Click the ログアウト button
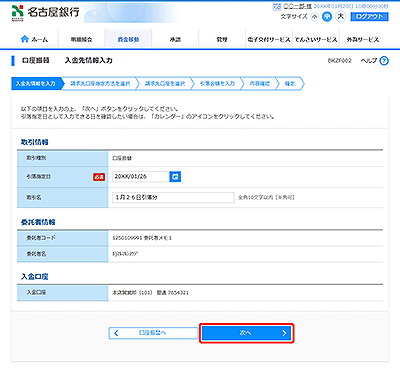400x377 pixels. 369,17
